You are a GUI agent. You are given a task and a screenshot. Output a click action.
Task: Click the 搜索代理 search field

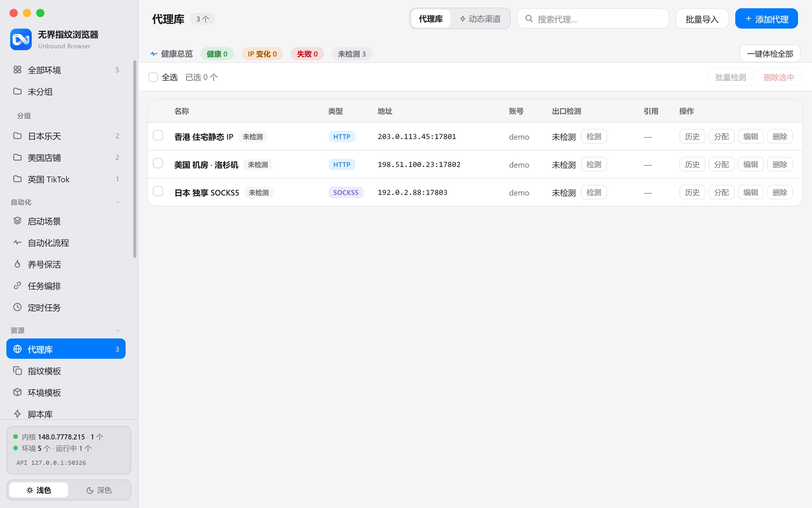[x=593, y=19]
